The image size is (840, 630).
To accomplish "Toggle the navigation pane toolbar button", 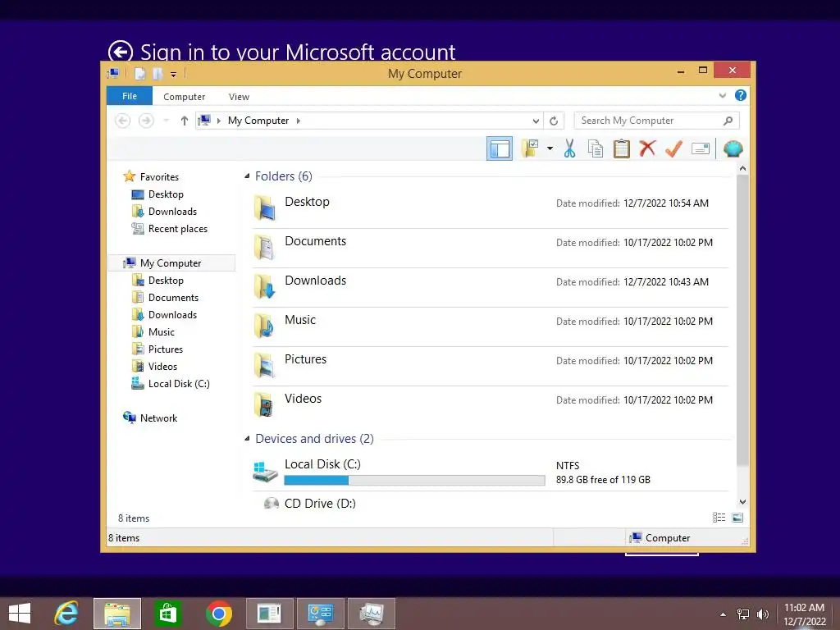I will pos(499,148).
